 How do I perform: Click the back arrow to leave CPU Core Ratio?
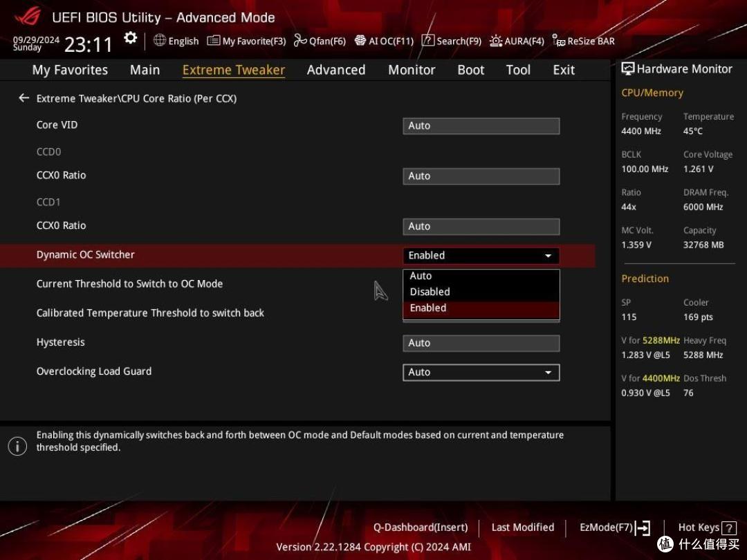(x=23, y=97)
